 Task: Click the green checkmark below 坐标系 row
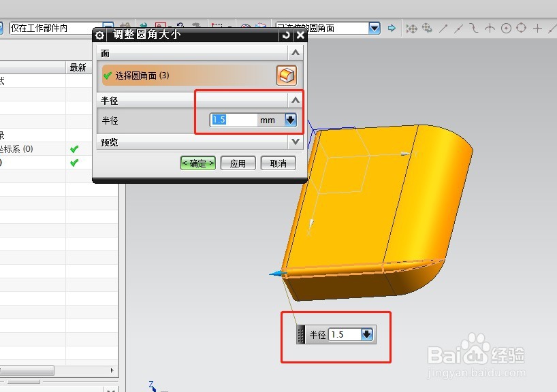click(74, 163)
